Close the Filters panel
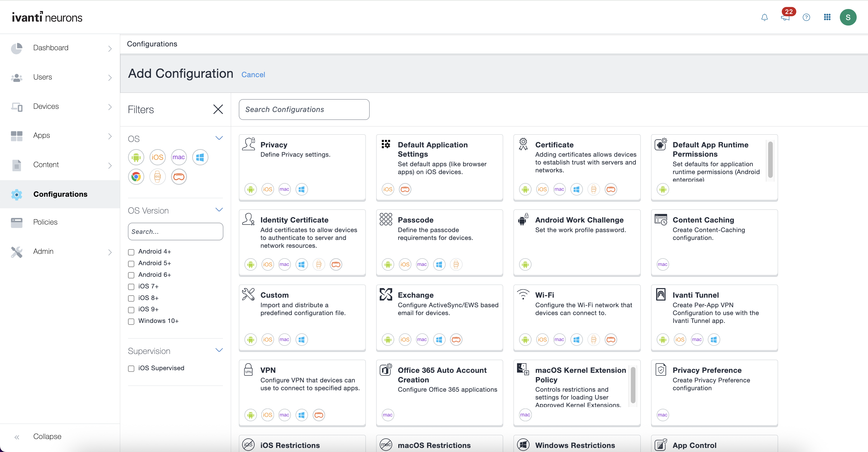 click(x=218, y=109)
